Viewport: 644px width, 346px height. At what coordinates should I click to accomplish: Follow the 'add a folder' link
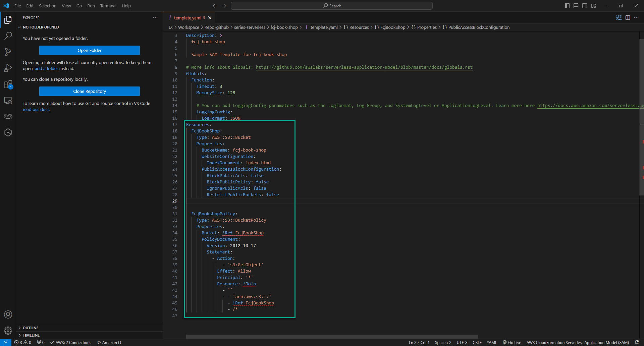click(46, 68)
